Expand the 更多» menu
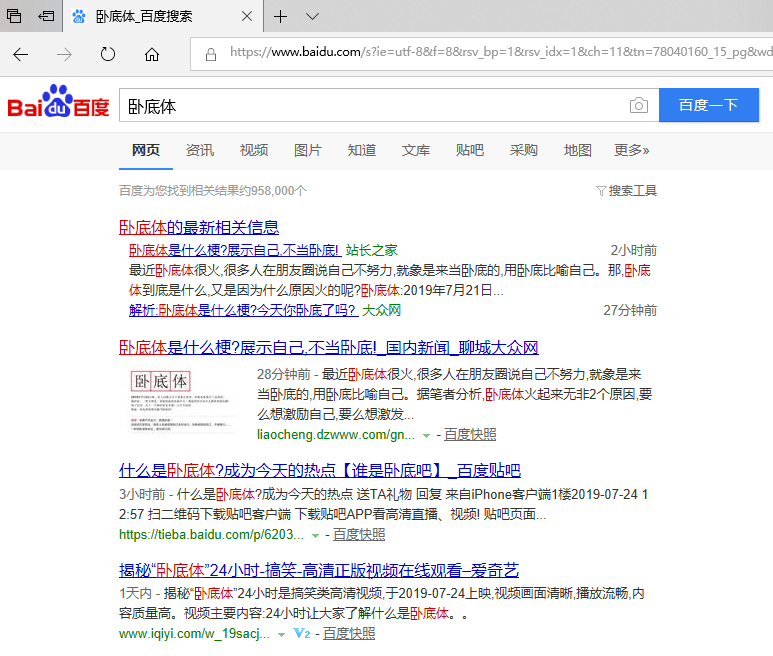The height and width of the screenshot is (656, 773). [632, 150]
